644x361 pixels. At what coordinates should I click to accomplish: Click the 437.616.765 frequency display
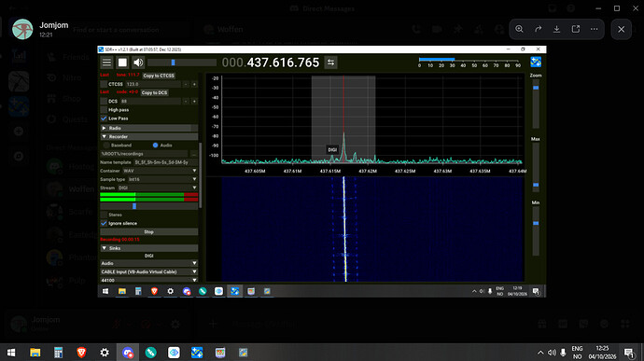click(x=271, y=62)
